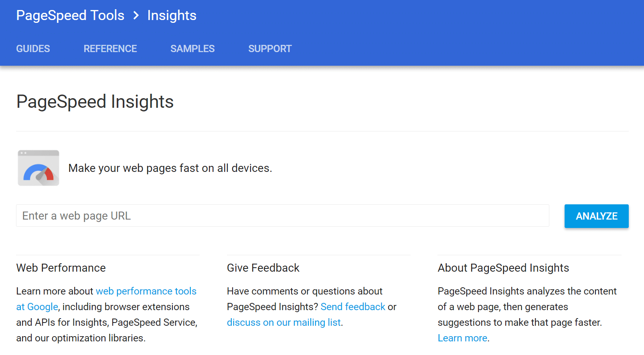
Task: Open the web performance tools at Google link
Action: [146, 291]
